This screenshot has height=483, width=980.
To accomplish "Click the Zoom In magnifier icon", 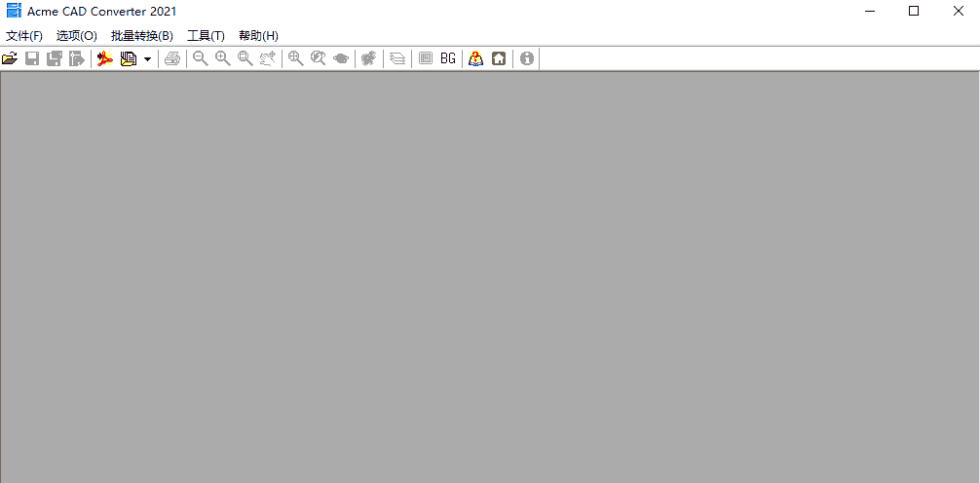I will tap(222, 58).
